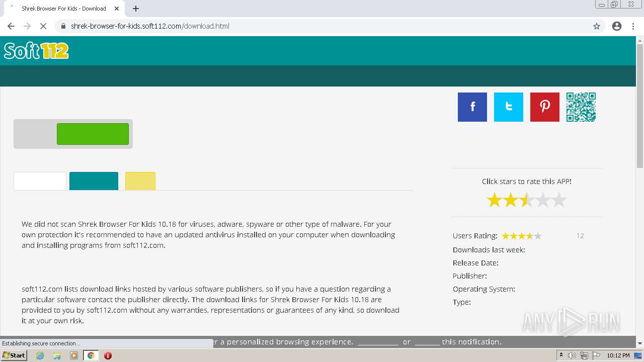
Task: Open Chrome three-dot menu
Action: (x=633, y=26)
